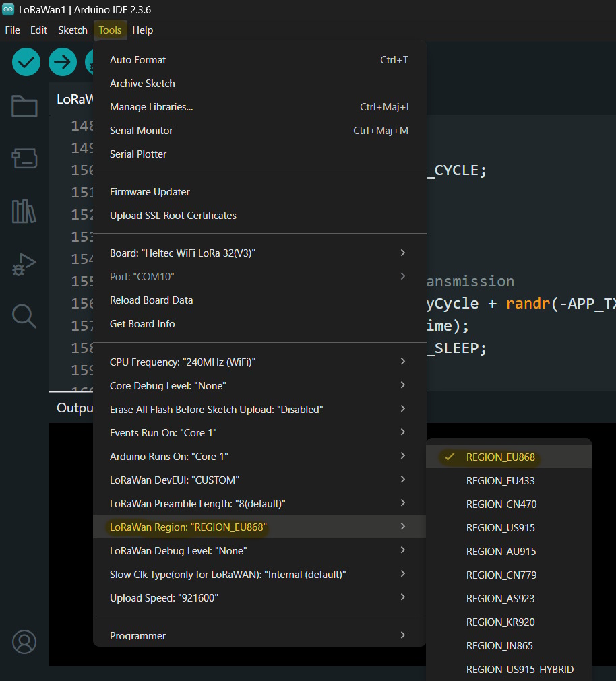Open the Sketchbook folder sidebar icon
This screenshot has height=681, width=616.
24,106
